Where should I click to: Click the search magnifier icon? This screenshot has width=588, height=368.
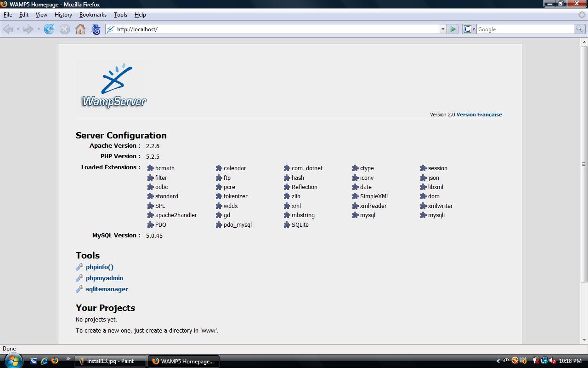point(580,29)
